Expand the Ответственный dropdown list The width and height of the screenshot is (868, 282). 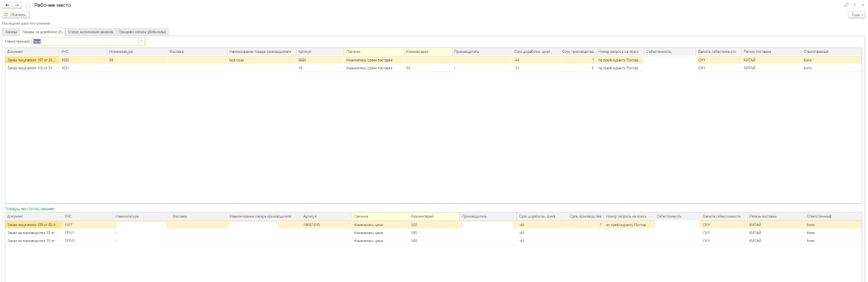141,41
